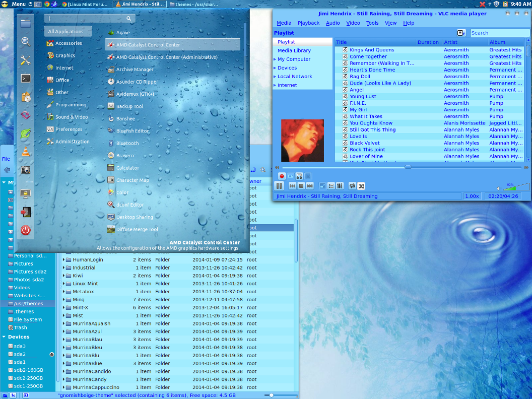The height and width of the screenshot is (399, 532).
Task: Expand My Computer in VLC sidebar
Action: (x=275, y=59)
